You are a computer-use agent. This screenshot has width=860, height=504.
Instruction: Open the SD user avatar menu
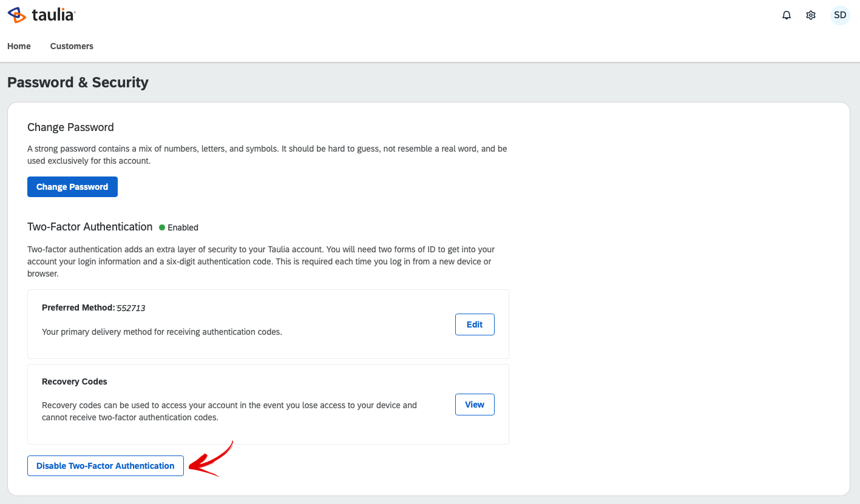840,15
